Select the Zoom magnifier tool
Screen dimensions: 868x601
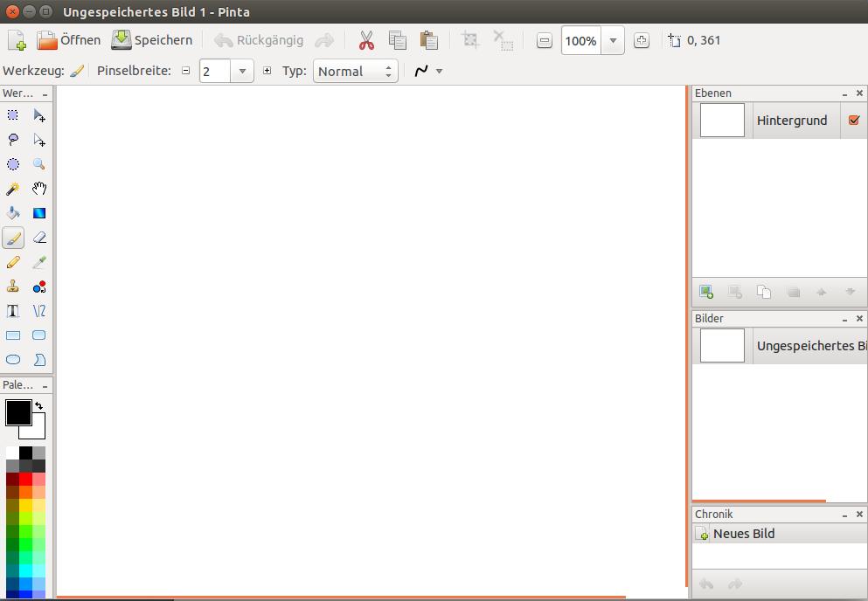(x=38, y=164)
